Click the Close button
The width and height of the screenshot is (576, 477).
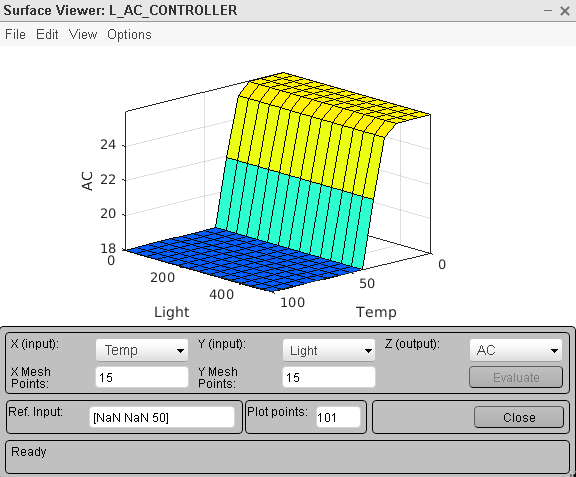519,417
